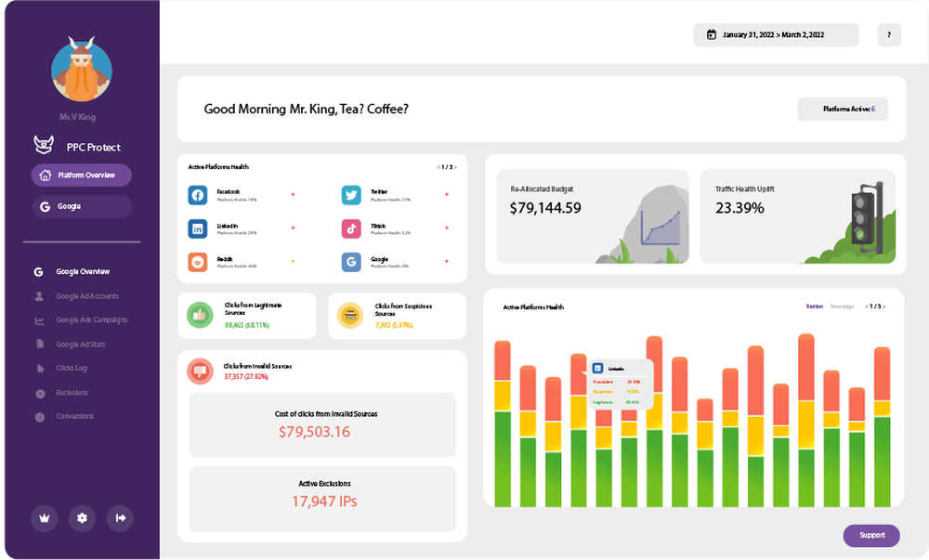929x560 pixels.
Task: Open Google Ads Campaigns page
Action: click(92, 319)
